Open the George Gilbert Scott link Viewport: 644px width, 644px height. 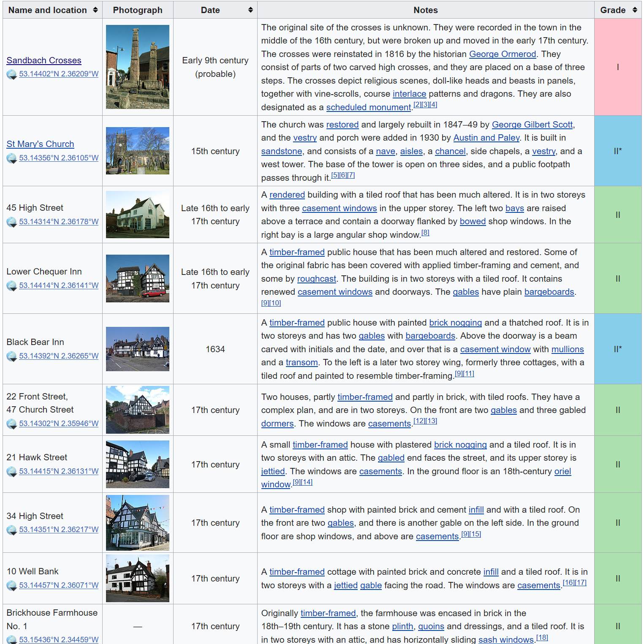pos(532,125)
